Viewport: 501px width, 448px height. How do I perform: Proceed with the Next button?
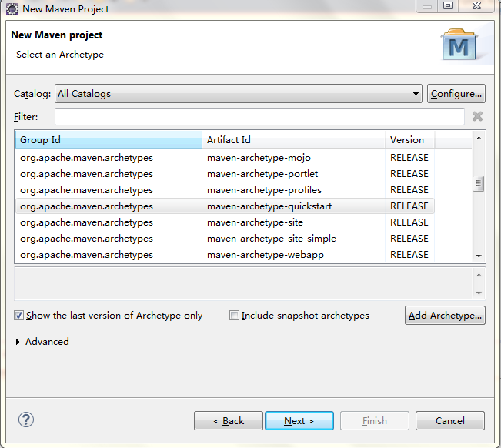(x=299, y=421)
